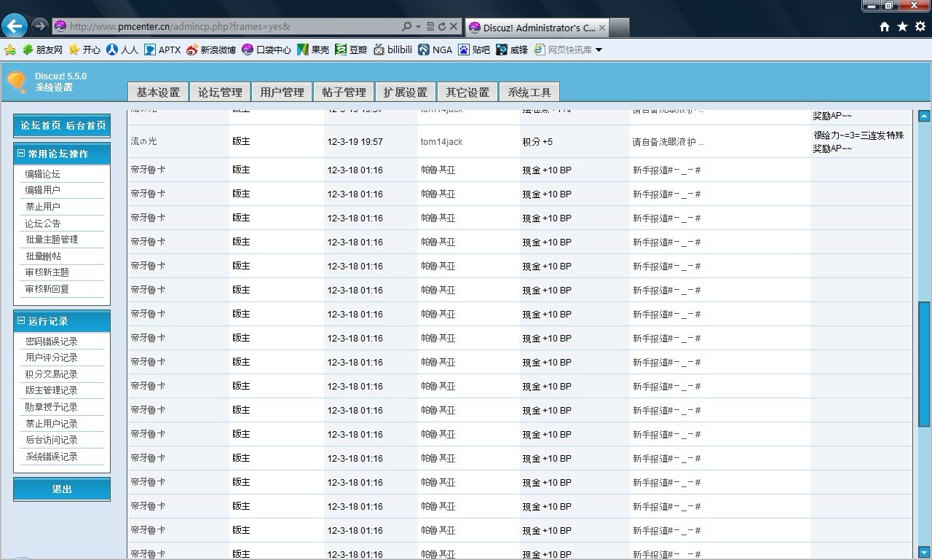
Task: Open the 贴吧 bookmark
Action: 474,50
